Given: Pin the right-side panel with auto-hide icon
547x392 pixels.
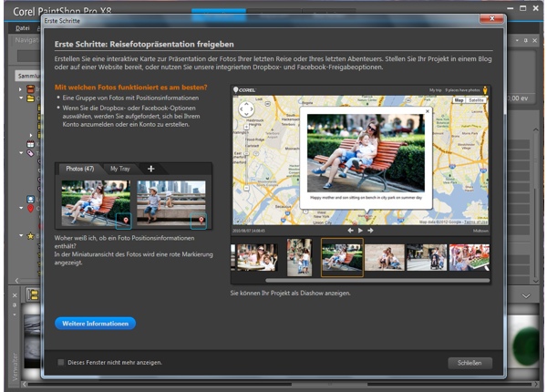Looking at the screenshot, I should pos(526,40).
